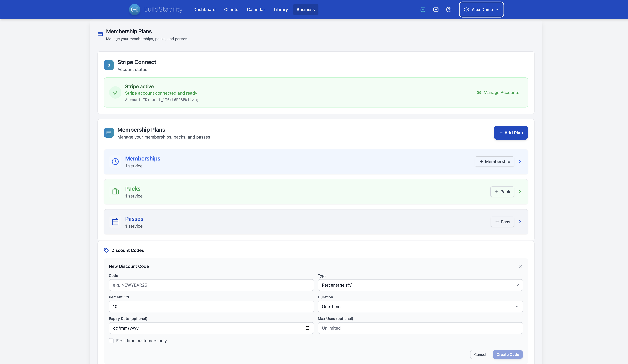Expand the Passes row chevron
This screenshot has height=364, width=628.
tap(520, 222)
